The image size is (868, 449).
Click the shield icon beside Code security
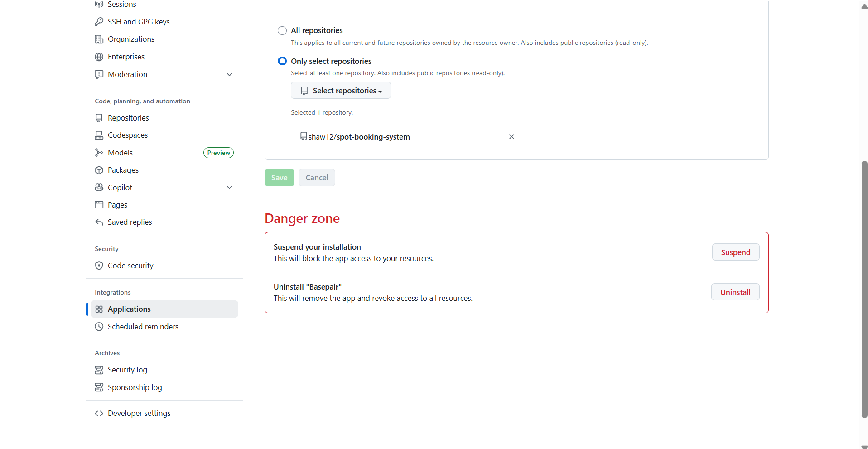99,266
